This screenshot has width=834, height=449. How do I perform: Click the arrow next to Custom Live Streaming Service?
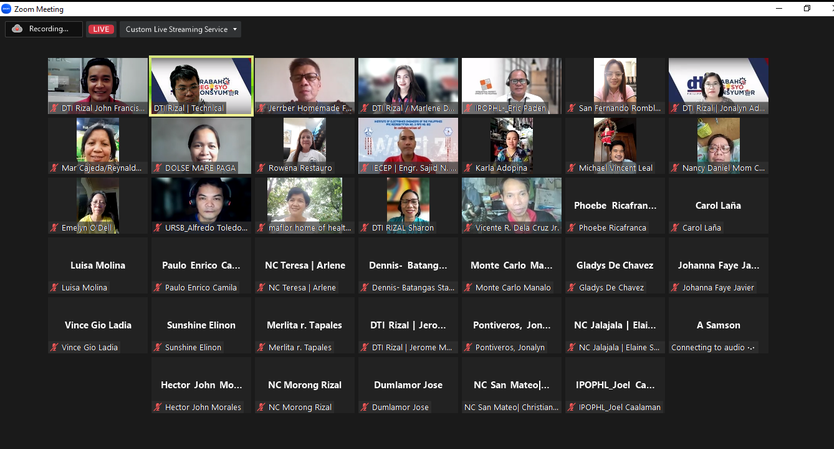(236, 29)
